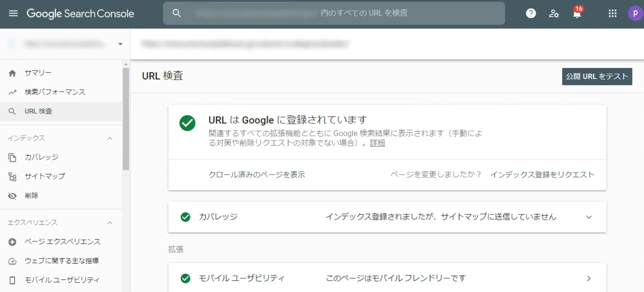
Task: Open the Google apps grid
Action: point(612,13)
